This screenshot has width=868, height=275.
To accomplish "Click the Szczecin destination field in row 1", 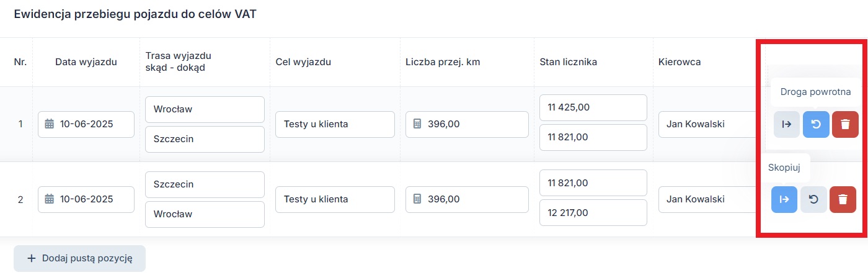I will point(205,139).
